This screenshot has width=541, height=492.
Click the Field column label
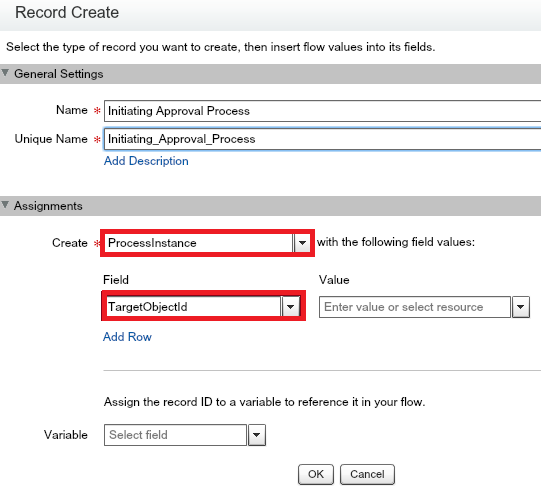(x=116, y=280)
